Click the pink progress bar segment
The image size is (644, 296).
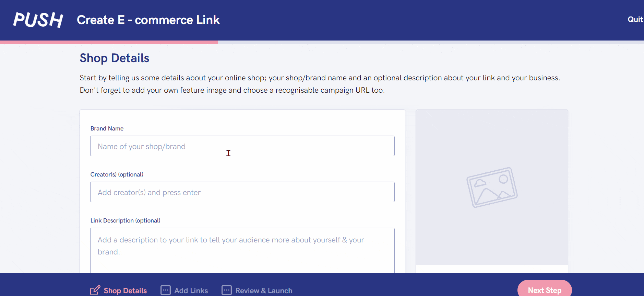point(109,42)
